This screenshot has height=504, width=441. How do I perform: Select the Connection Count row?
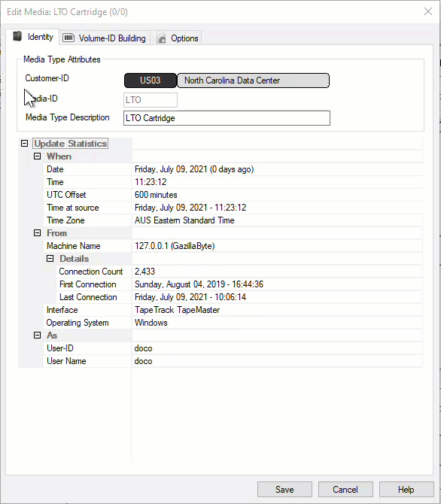click(239, 272)
